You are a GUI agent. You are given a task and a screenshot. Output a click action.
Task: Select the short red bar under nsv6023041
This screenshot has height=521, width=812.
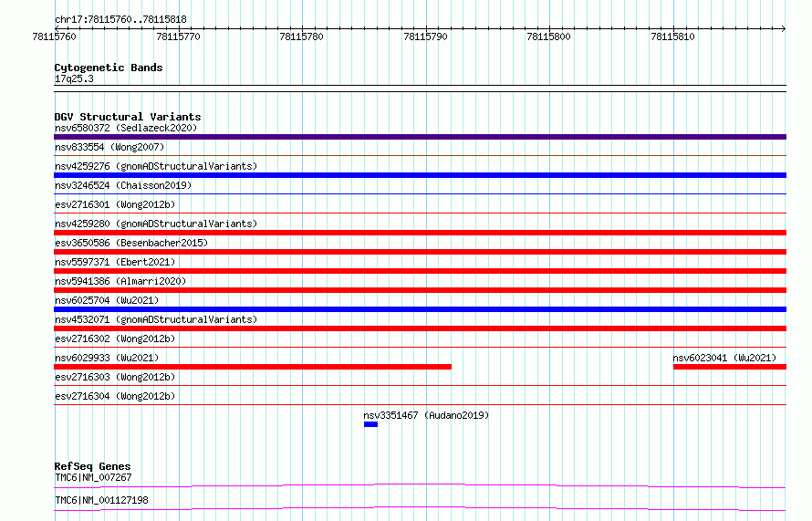pyautogui.click(x=730, y=367)
